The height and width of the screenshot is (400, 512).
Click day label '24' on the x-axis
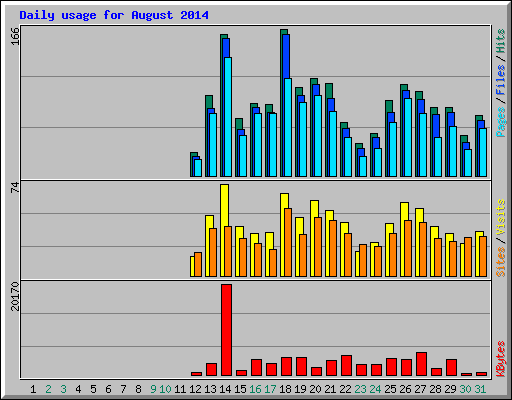375,389
